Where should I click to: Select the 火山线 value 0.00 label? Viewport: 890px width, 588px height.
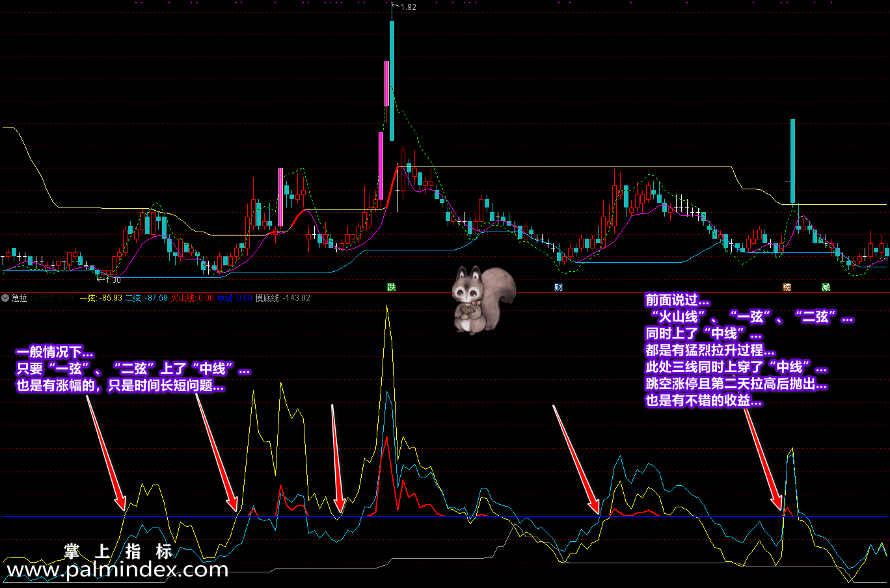[193, 298]
